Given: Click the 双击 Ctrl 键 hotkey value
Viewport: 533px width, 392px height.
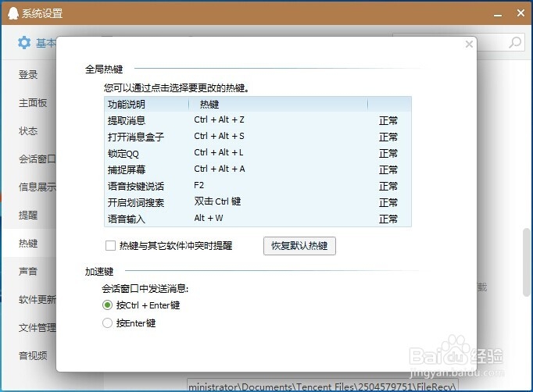Looking at the screenshot, I should point(217,201).
